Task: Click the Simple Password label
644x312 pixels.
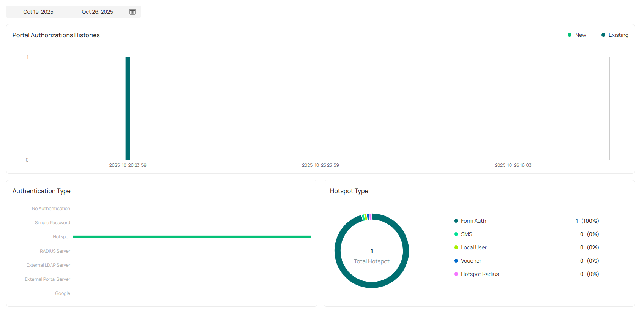Action: pyautogui.click(x=52, y=223)
